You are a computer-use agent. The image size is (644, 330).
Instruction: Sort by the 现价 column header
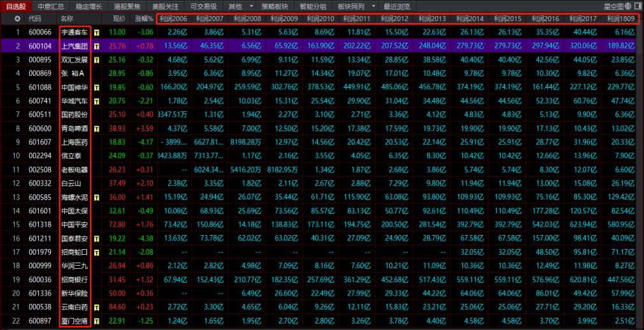[x=119, y=19]
